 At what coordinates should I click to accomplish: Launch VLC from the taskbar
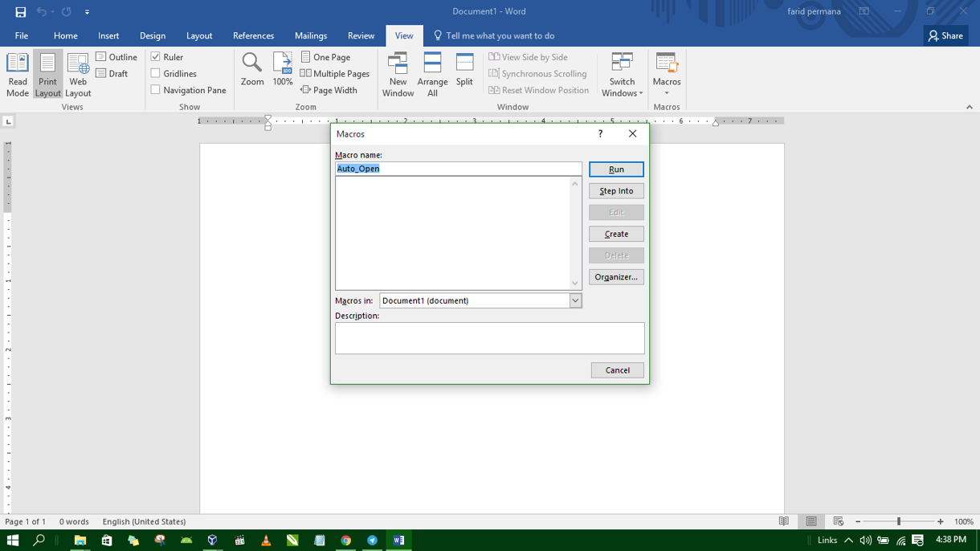click(265, 540)
